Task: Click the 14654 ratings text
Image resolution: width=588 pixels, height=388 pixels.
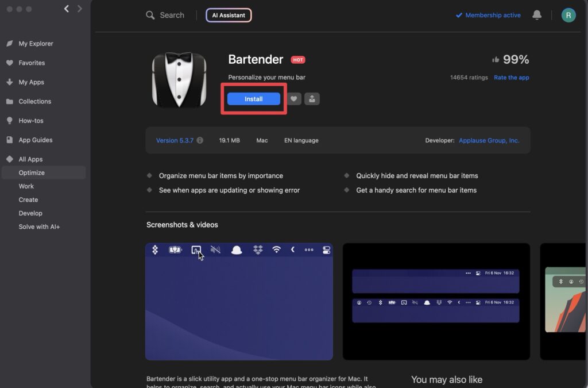Action: point(469,77)
